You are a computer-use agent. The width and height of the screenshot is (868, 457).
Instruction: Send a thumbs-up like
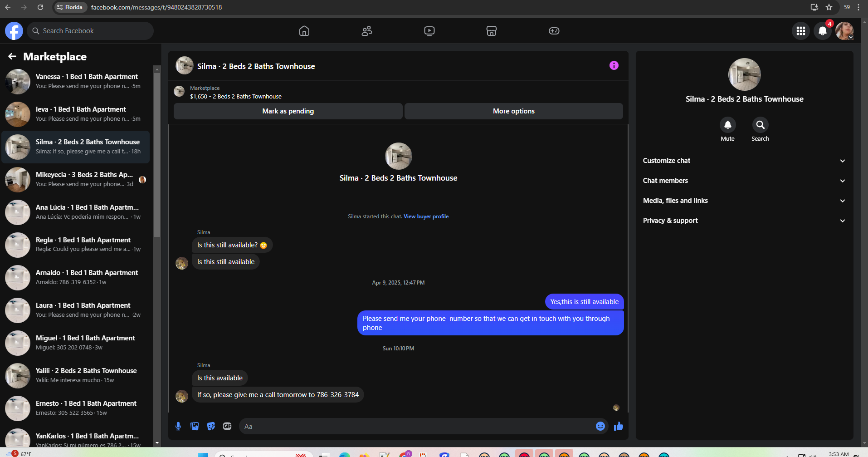click(x=619, y=426)
